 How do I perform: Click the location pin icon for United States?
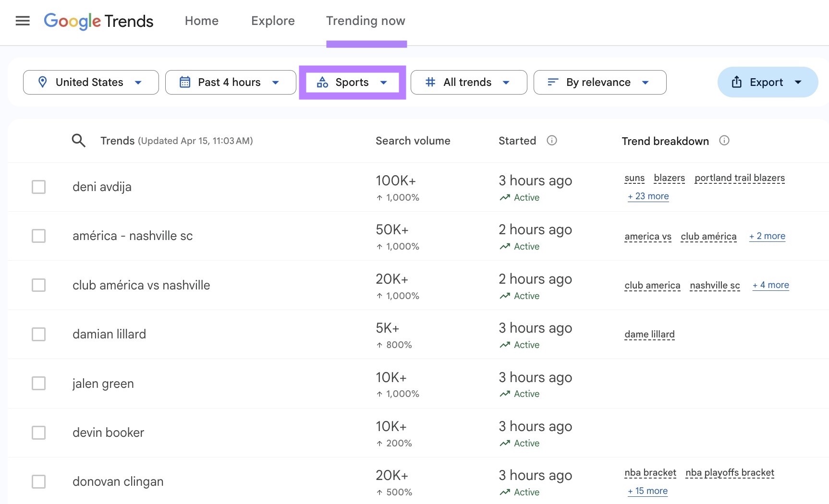[43, 83]
